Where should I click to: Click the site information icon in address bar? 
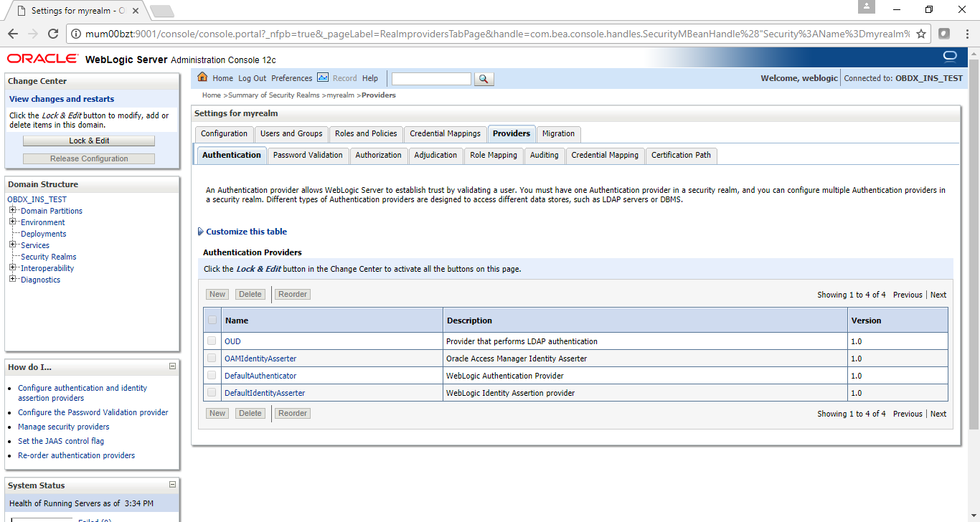click(x=76, y=34)
